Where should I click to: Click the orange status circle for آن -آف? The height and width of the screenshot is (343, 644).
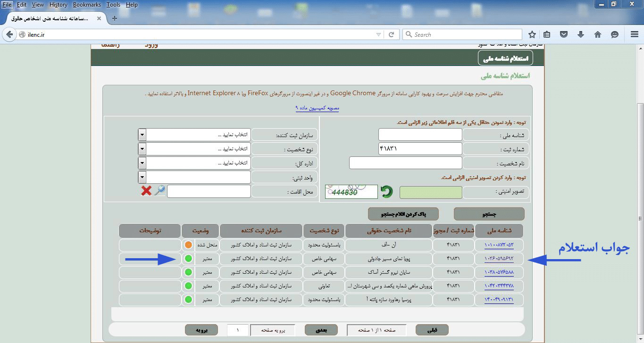click(189, 245)
